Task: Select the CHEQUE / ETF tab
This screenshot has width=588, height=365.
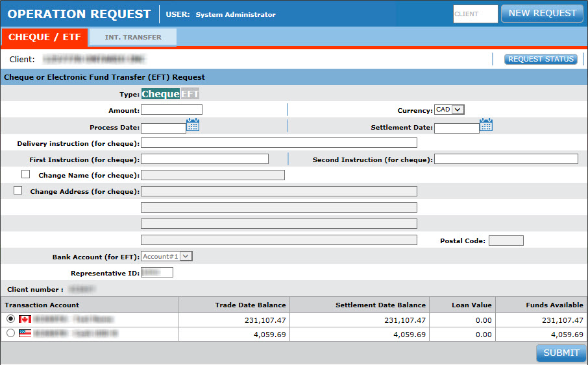Action: pos(44,38)
